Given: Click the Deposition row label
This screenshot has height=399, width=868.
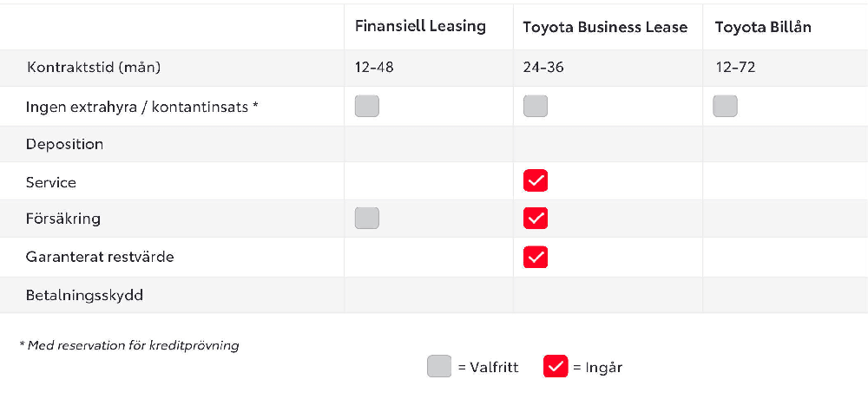Looking at the screenshot, I should [x=64, y=145].
